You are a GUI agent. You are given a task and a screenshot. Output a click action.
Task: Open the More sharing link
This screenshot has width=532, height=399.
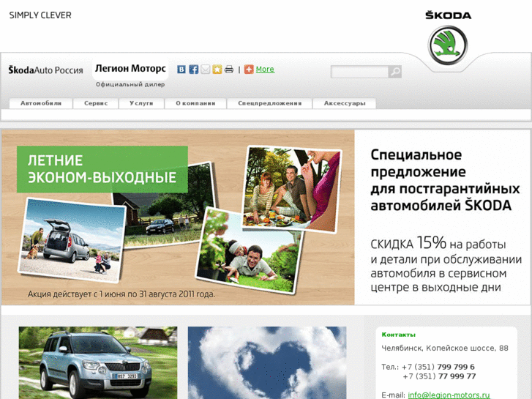[x=265, y=70]
